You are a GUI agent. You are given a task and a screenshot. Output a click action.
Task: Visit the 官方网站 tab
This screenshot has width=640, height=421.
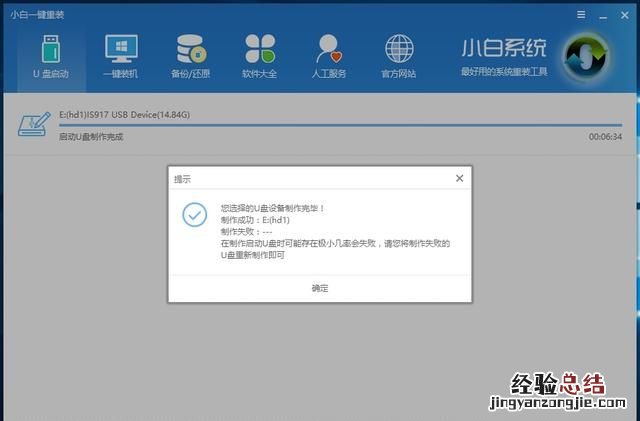point(399,57)
